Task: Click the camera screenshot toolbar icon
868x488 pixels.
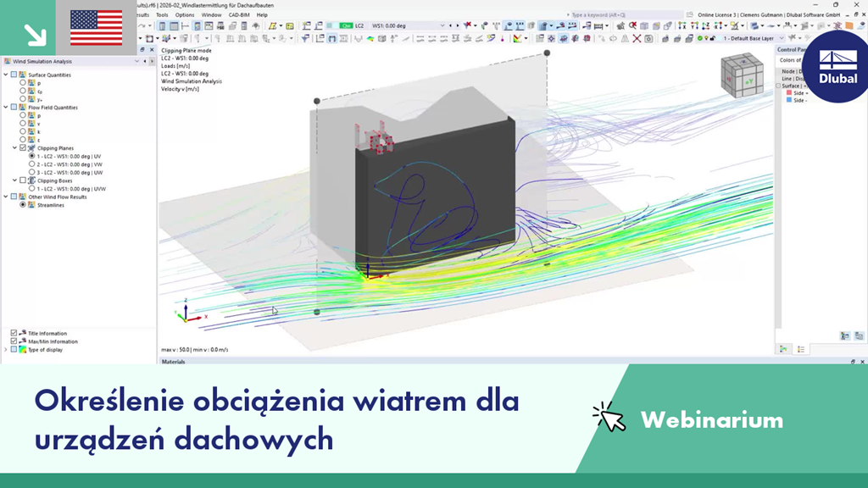Action: (x=648, y=38)
